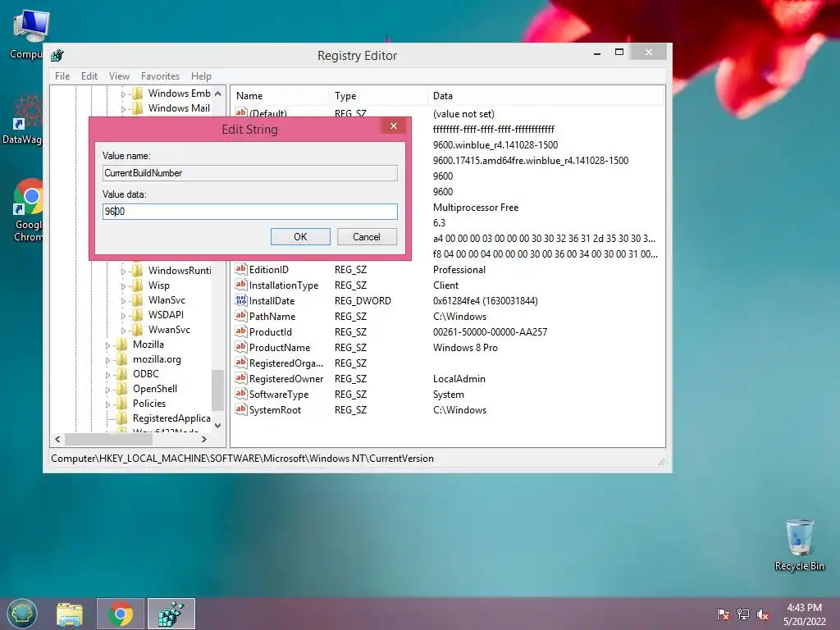Click tree pane scroll up arrow
840x630 pixels.
217,94
